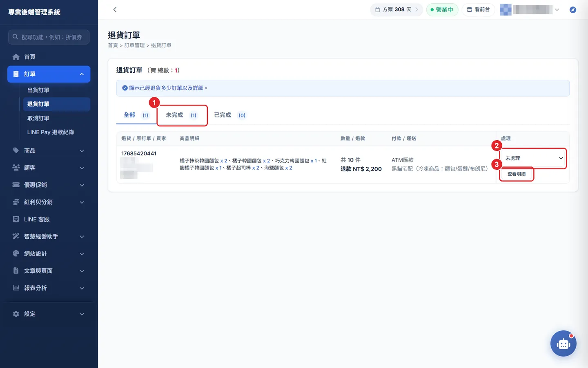Open the account dropdown arrow in header
This screenshot has height=368, width=588.
(x=557, y=9)
